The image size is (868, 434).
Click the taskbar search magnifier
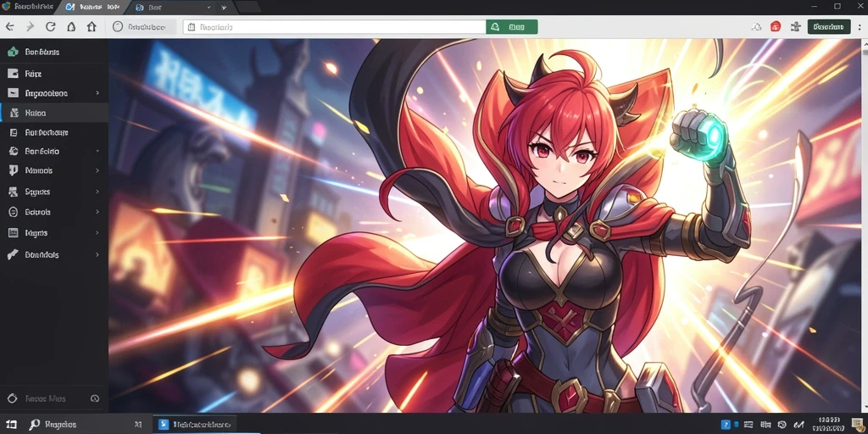point(34,425)
